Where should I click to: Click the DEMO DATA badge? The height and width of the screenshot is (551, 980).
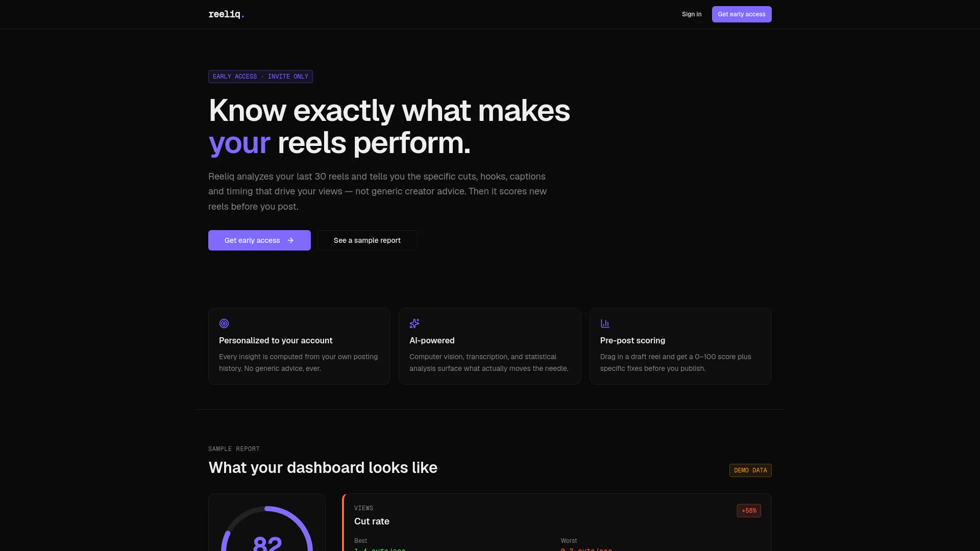(750, 470)
